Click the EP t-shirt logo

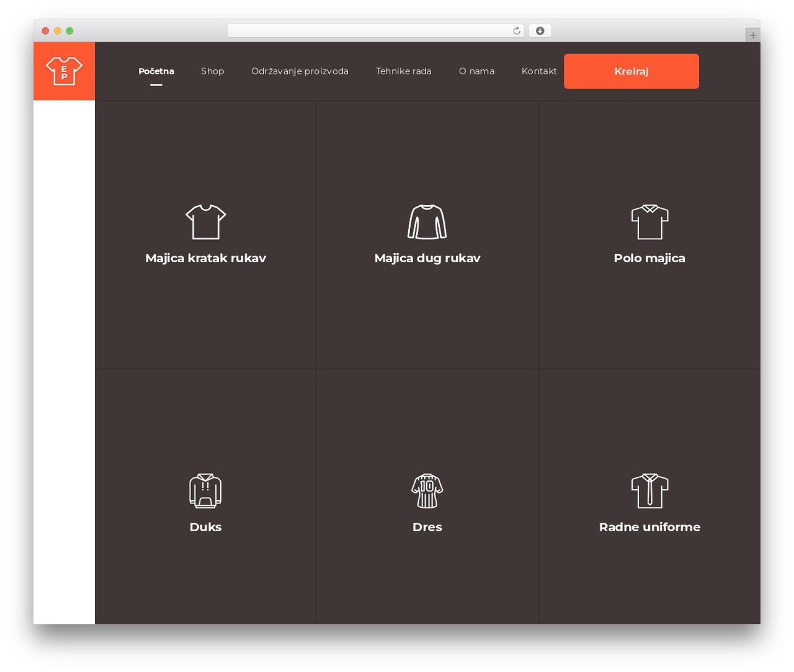(64, 71)
